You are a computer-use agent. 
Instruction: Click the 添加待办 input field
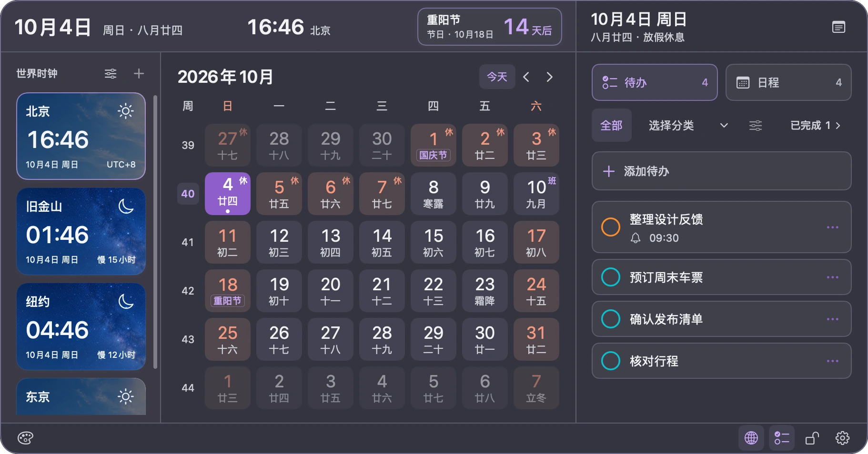(x=721, y=171)
